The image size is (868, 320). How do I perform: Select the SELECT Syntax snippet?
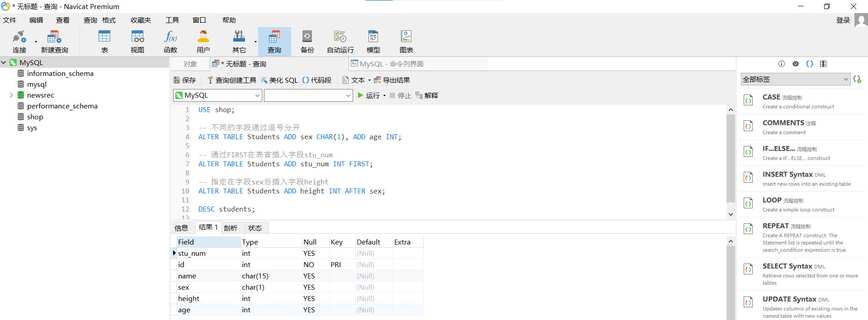[x=803, y=274]
